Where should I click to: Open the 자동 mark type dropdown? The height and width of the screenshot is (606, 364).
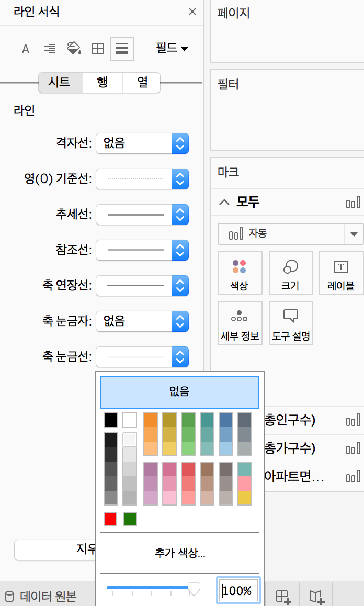(291, 234)
